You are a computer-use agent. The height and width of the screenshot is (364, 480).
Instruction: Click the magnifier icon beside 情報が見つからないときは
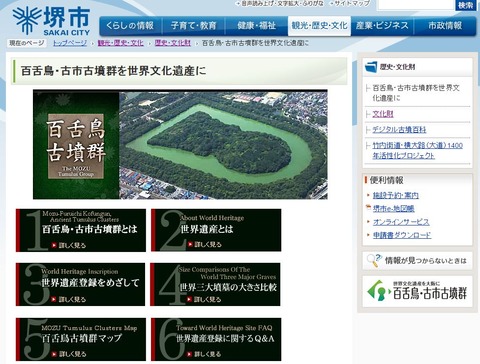coord(374,260)
